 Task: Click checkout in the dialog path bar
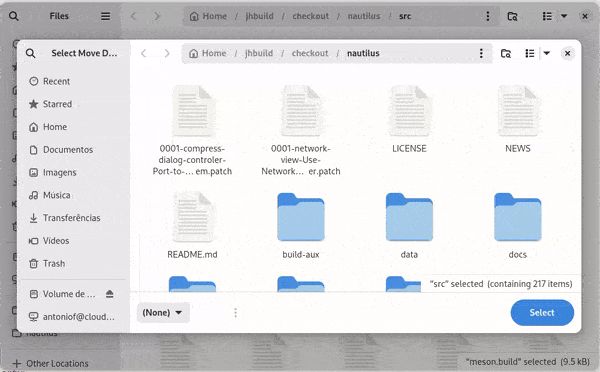[310, 53]
